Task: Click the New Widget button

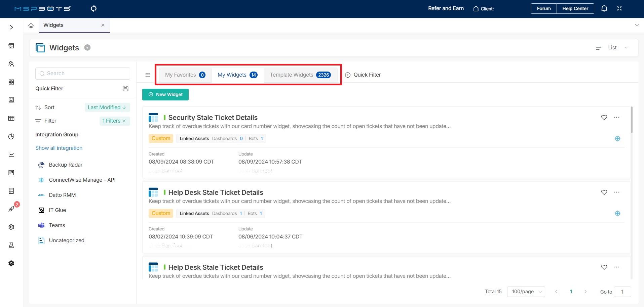Action: [x=165, y=94]
